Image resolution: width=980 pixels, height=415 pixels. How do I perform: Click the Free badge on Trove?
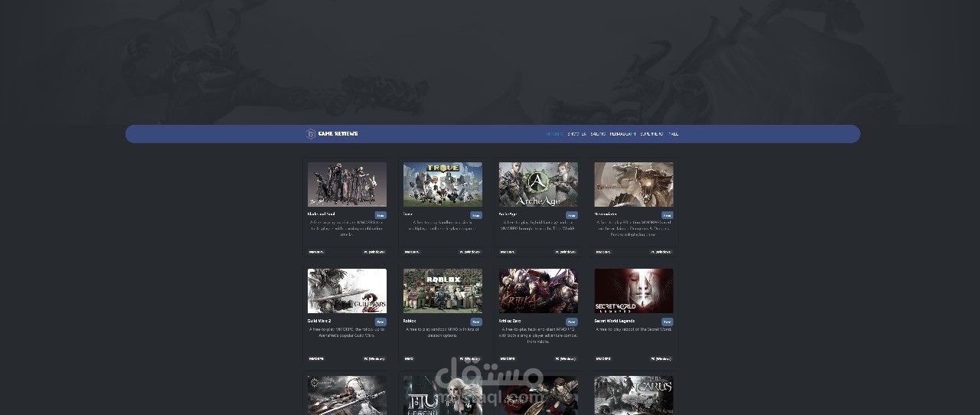click(476, 215)
